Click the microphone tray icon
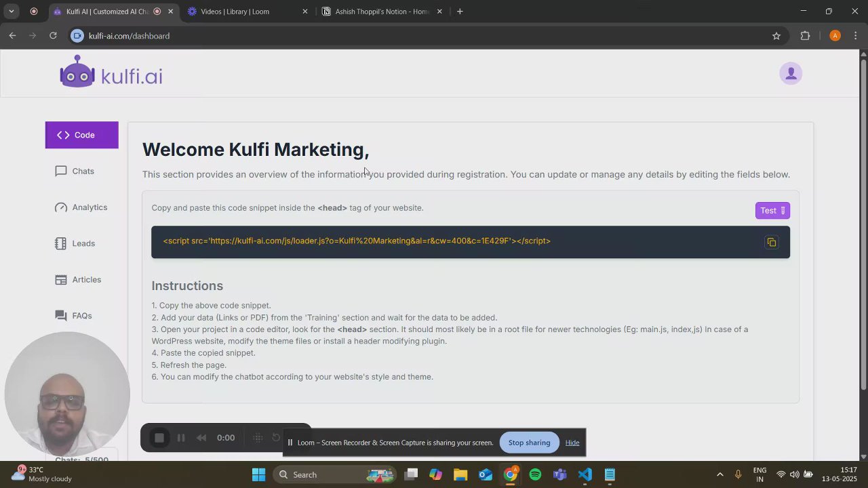Image resolution: width=868 pixels, height=488 pixels. pos(738,474)
